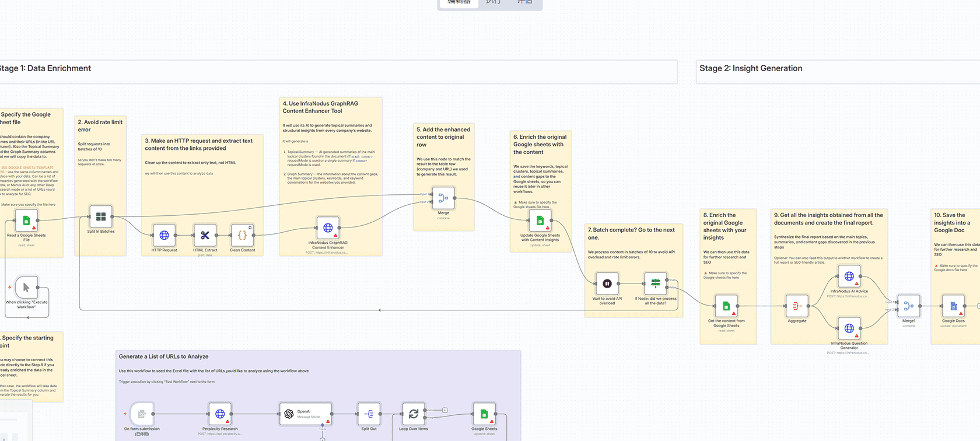Open the Perplexity Research node
The width and height of the screenshot is (980, 441).
point(220,414)
